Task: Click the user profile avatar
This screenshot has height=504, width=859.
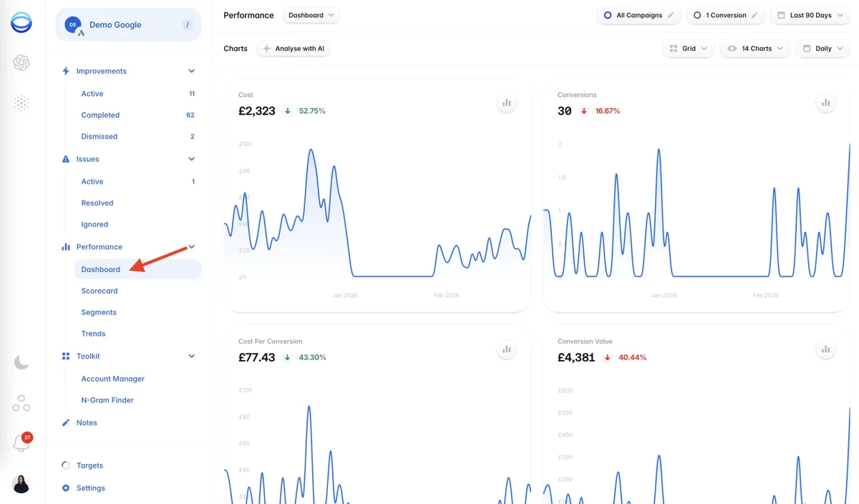Action: (x=21, y=484)
